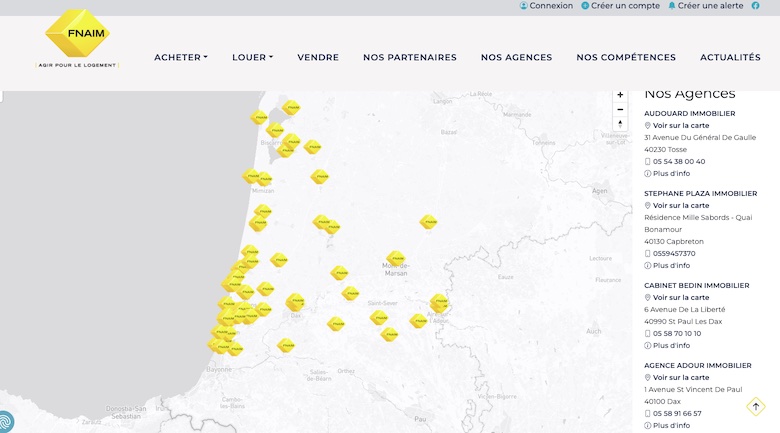Viewport: 780px width, 433px height.
Task: Click the FNAIM logo
Action: (x=78, y=38)
